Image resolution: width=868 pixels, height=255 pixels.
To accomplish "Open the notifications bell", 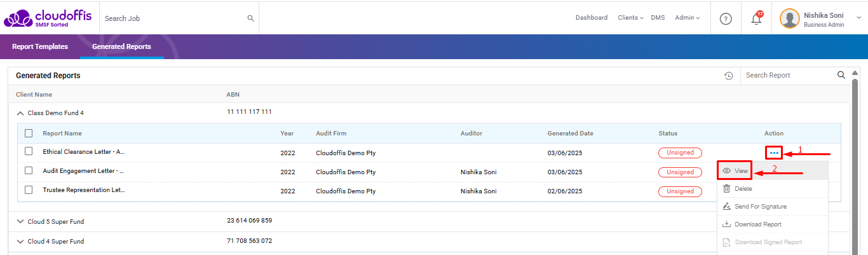I will coord(756,18).
